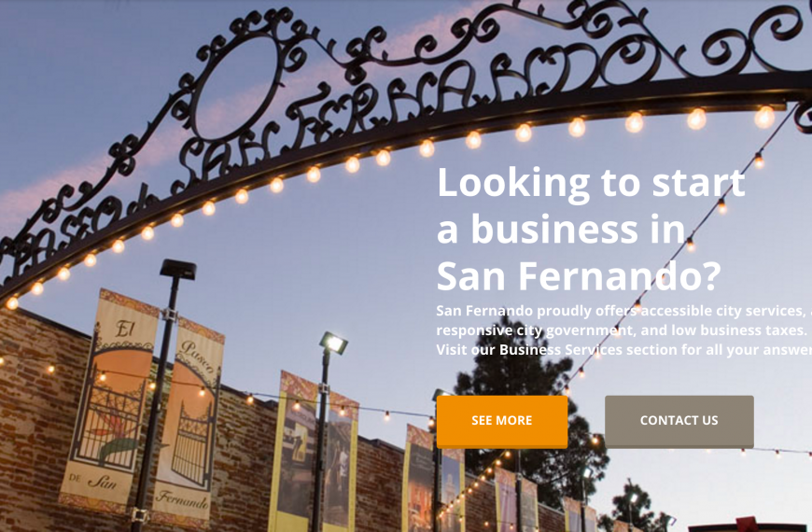Open the CONTACT US button

tap(679, 421)
